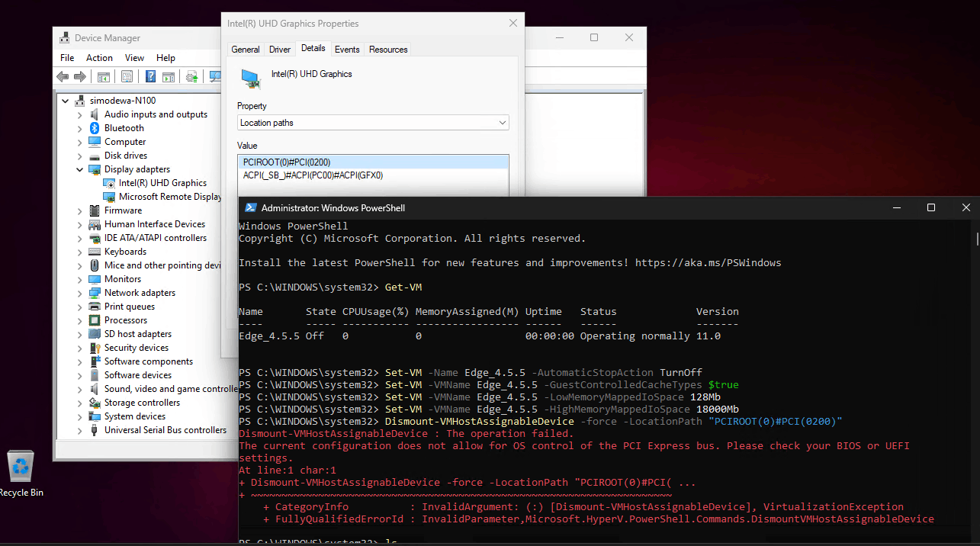The width and height of the screenshot is (980, 546).
Task: Click the PowerShell icon in the title bar
Action: (x=250, y=207)
